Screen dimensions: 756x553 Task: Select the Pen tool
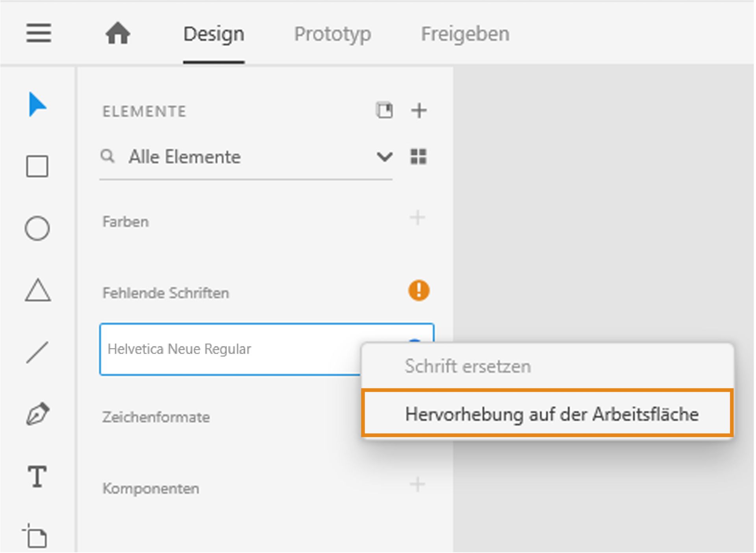(x=38, y=414)
